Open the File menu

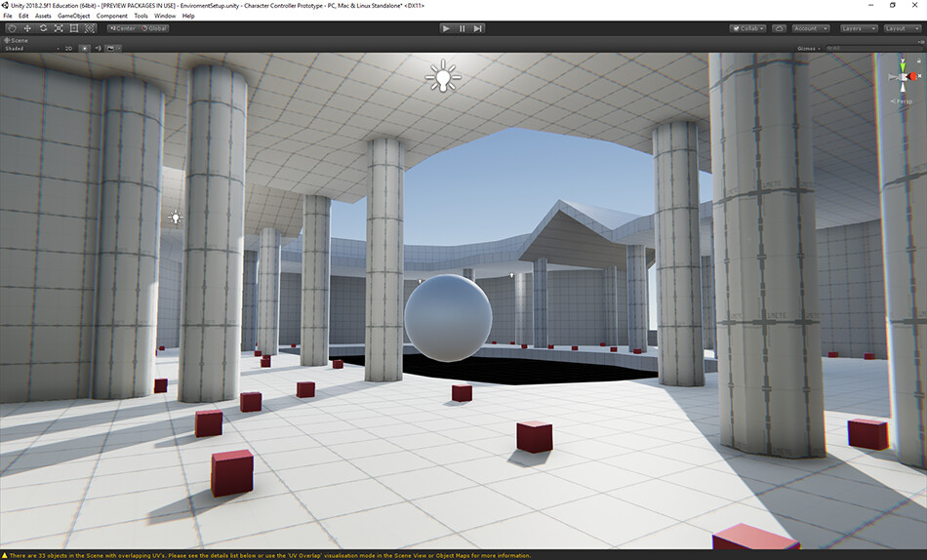(8, 16)
